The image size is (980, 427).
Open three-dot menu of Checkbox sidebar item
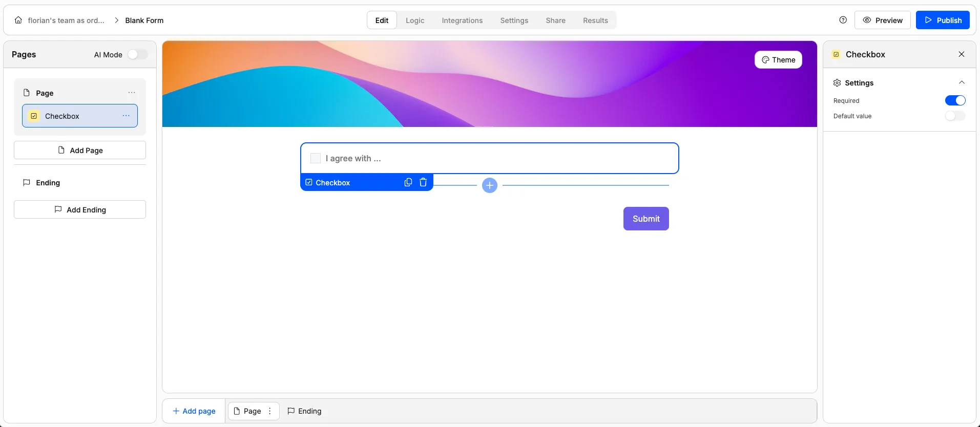pos(126,116)
